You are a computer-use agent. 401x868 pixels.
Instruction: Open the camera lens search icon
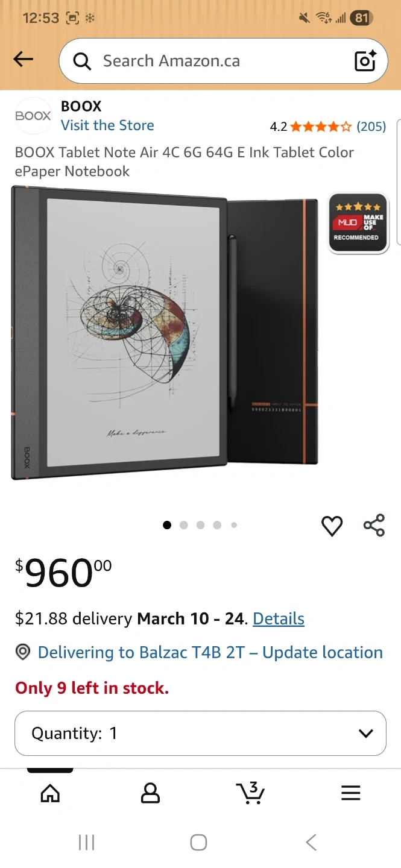[365, 60]
